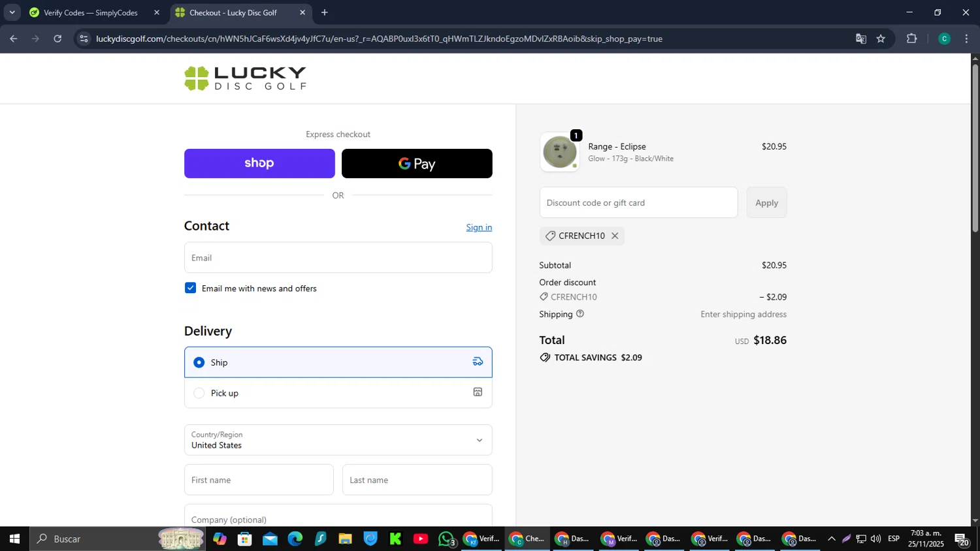
Task: Click the network tray icon
Action: coord(861,539)
